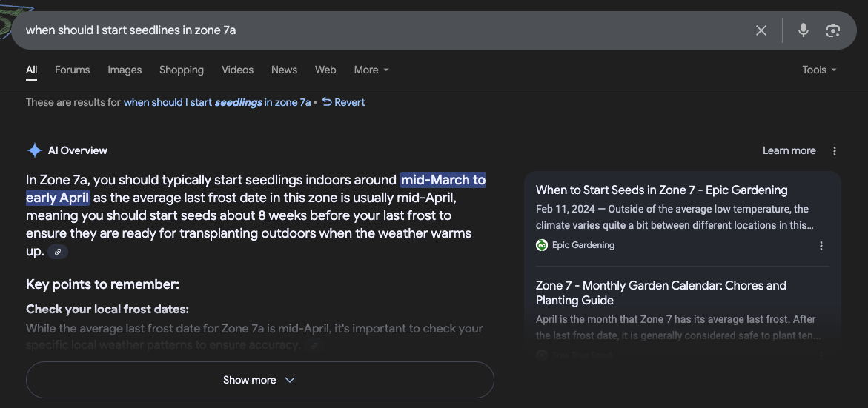Screen dimensions: 868x408
Task: Start voice search with microphone icon
Action: click(803, 30)
